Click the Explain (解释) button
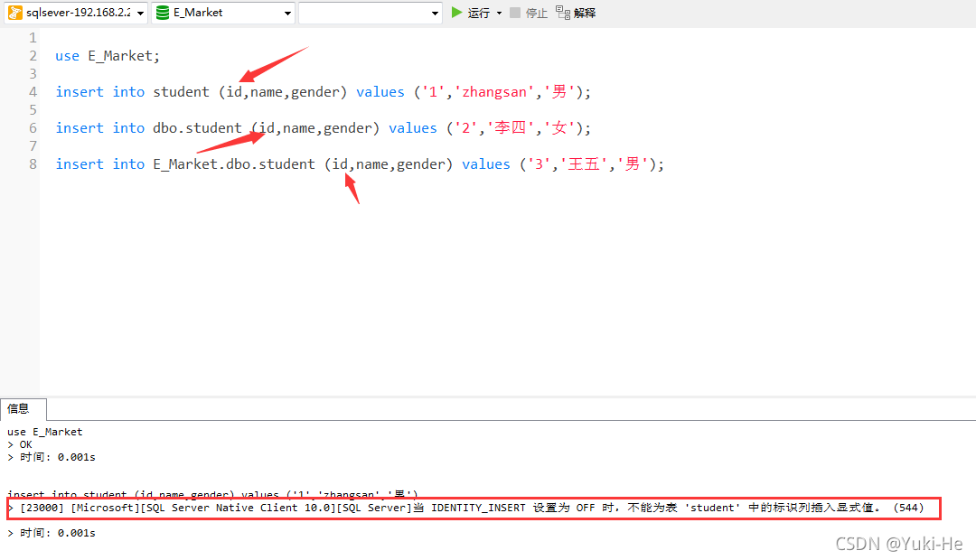This screenshot has width=976, height=560. pyautogui.click(x=576, y=13)
